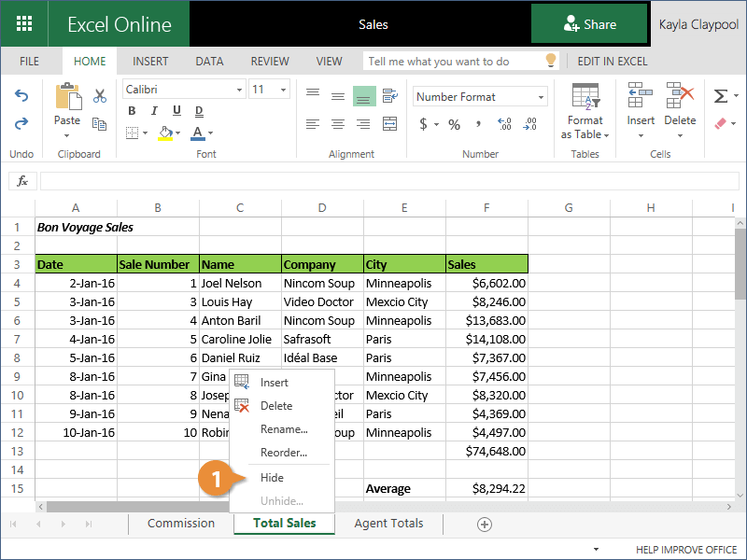Apply percent style formatting
This screenshot has width=747, height=560.
[454, 124]
